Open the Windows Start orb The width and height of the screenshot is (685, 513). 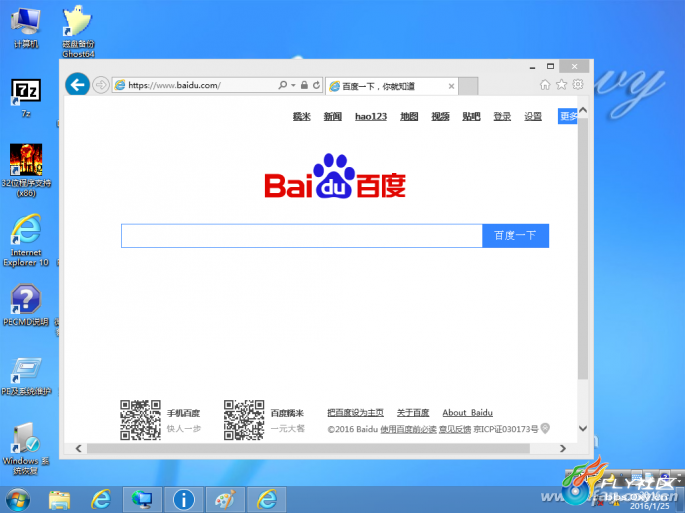[18, 499]
